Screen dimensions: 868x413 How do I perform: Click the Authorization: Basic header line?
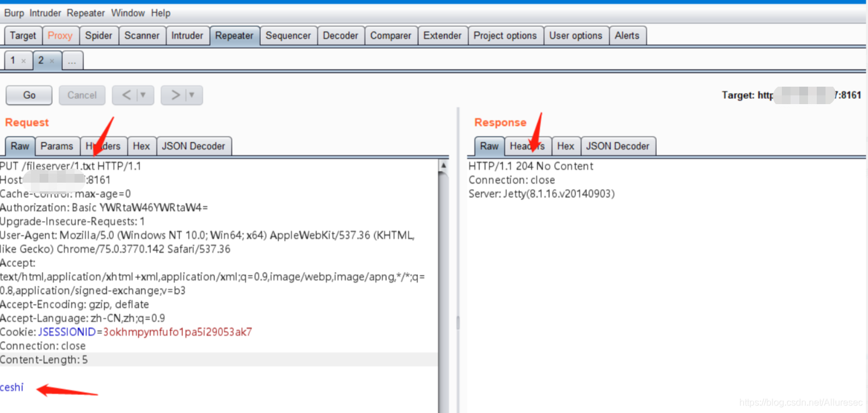click(x=104, y=208)
